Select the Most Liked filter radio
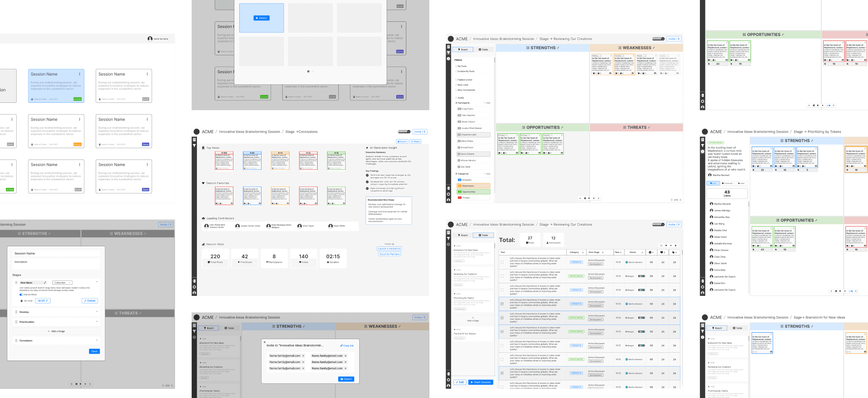Image resolution: width=868 pixels, height=398 pixels. pos(456,85)
